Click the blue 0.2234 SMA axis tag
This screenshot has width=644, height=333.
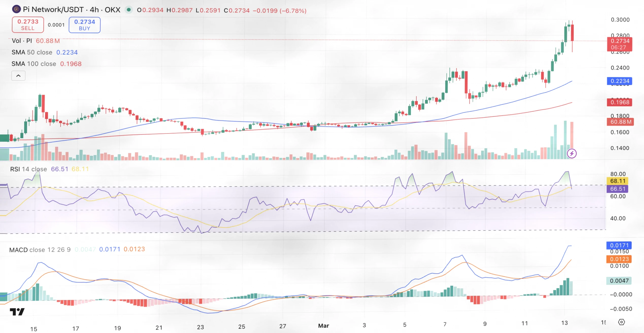tap(619, 81)
